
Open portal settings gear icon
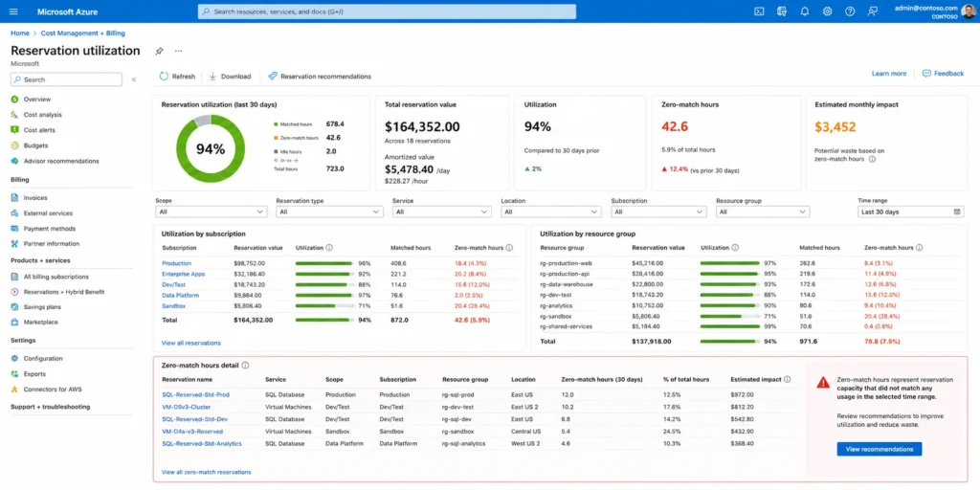827,11
